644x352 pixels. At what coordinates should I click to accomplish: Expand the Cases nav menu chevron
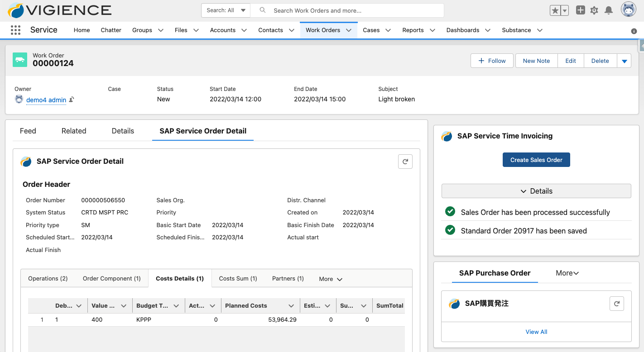tap(388, 30)
